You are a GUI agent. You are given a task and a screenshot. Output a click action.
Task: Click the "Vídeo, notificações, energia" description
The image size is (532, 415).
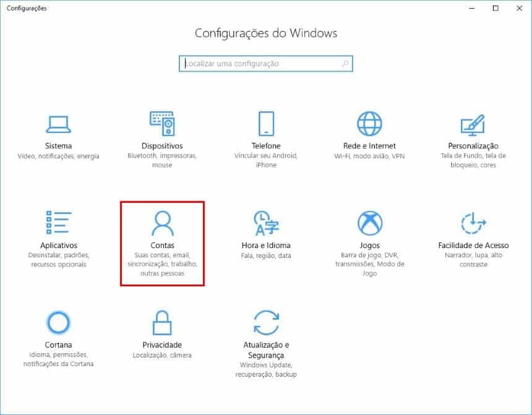[58, 156]
